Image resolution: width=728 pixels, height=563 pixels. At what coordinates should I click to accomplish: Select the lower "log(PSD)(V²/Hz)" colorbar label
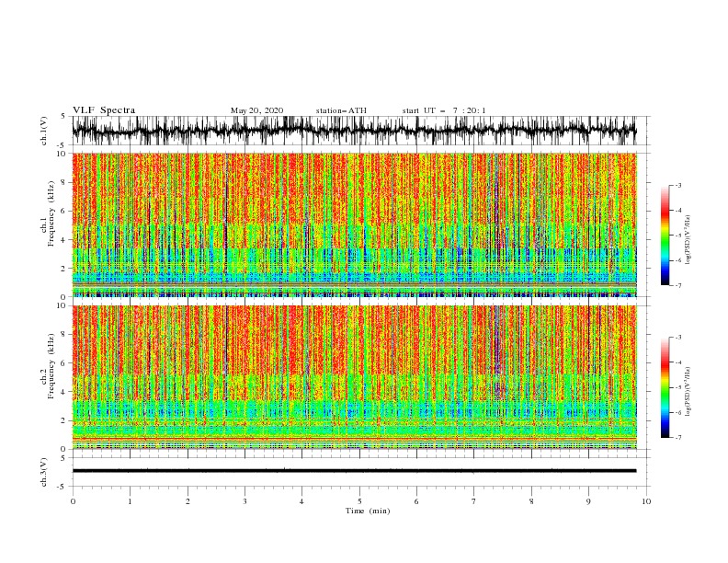[688, 392]
